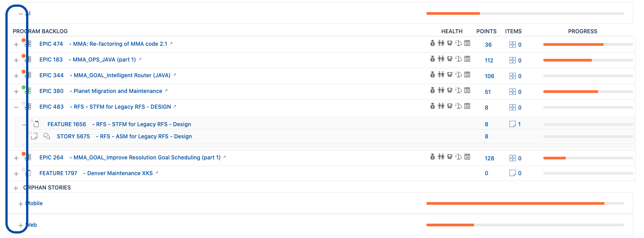644x238 pixels.
Task: Click the budget money bag icon for EPIC 474
Action: (x=432, y=44)
